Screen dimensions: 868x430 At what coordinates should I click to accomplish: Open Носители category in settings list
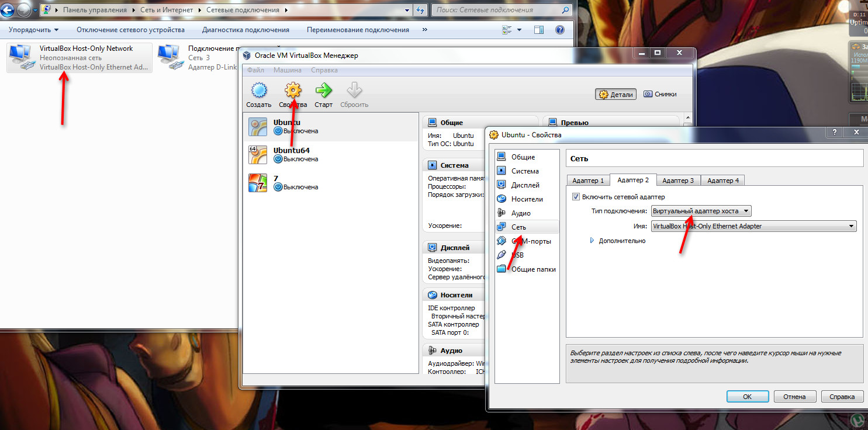coord(527,199)
